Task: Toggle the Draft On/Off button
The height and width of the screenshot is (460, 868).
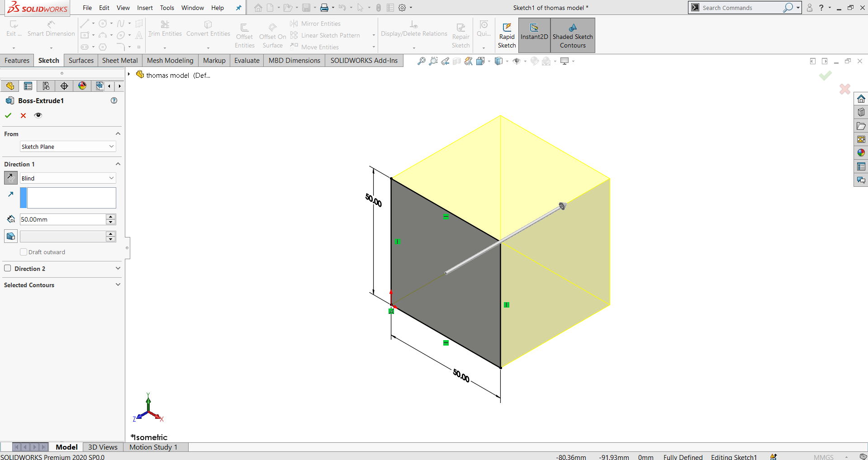Action: [x=11, y=236]
